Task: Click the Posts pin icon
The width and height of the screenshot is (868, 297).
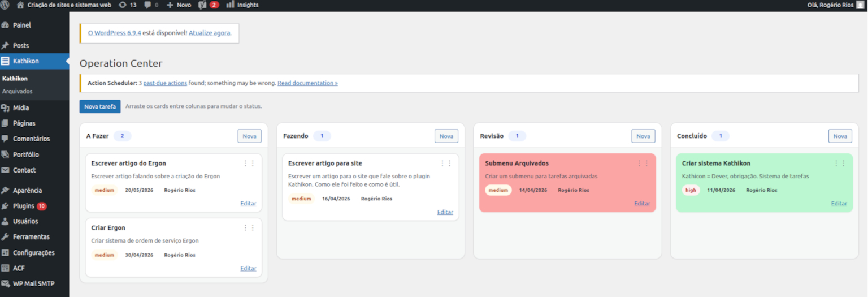Action: (x=5, y=46)
